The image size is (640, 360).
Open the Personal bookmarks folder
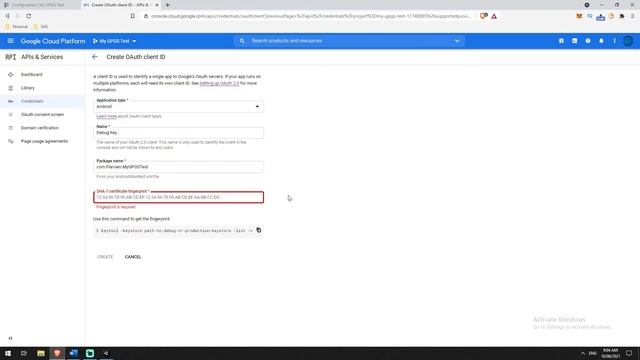tap(16, 27)
